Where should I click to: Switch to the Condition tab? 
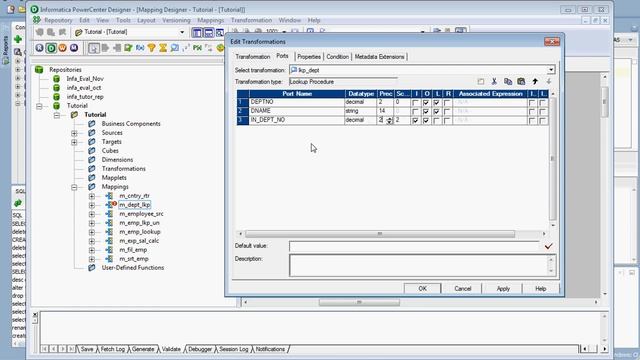coord(338,57)
